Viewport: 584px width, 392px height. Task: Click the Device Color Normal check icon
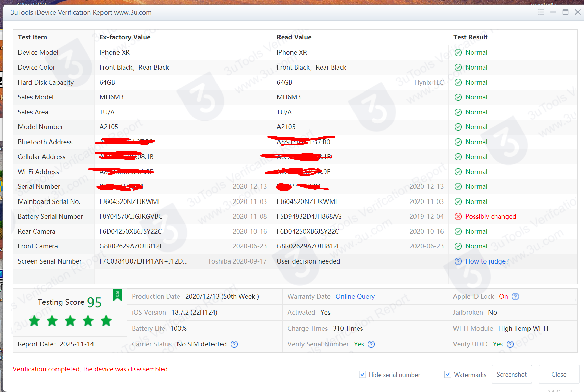click(458, 68)
